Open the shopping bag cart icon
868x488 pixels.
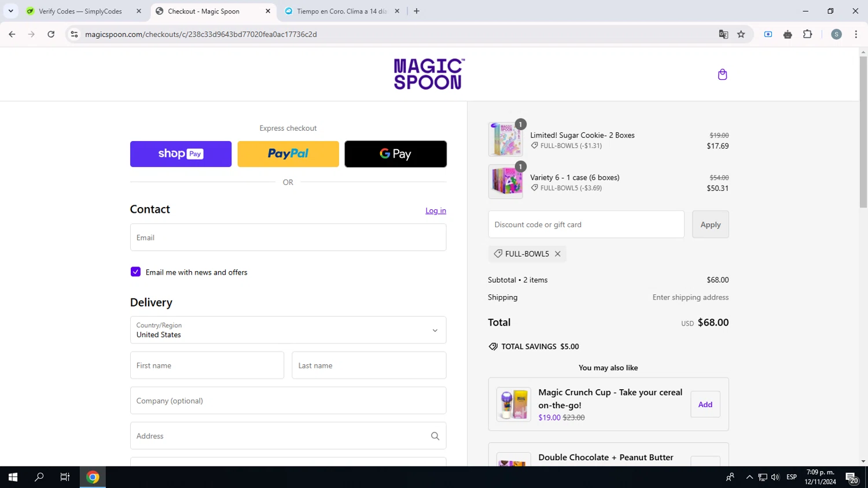[x=722, y=75]
